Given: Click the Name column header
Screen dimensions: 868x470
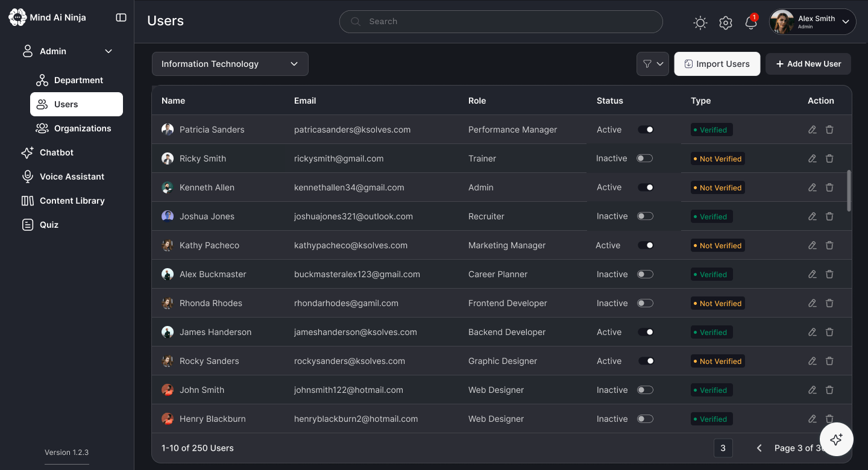Looking at the screenshot, I should (x=173, y=101).
